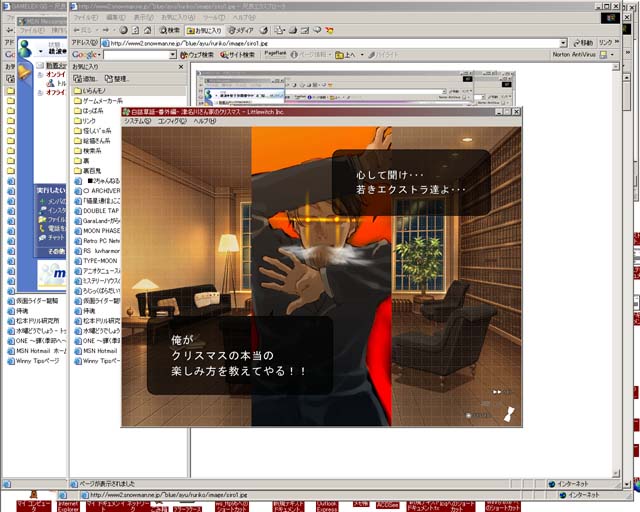This screenshot has width=640, height=512.
Task: Open Back button history dropdown arrow
Action: pos(96,30)
